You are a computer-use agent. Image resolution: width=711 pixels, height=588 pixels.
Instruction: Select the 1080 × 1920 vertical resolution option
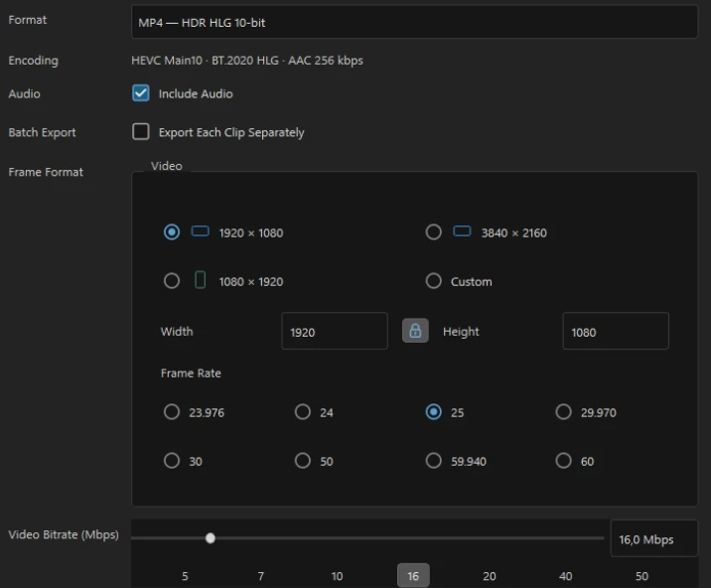coord(172,281)
